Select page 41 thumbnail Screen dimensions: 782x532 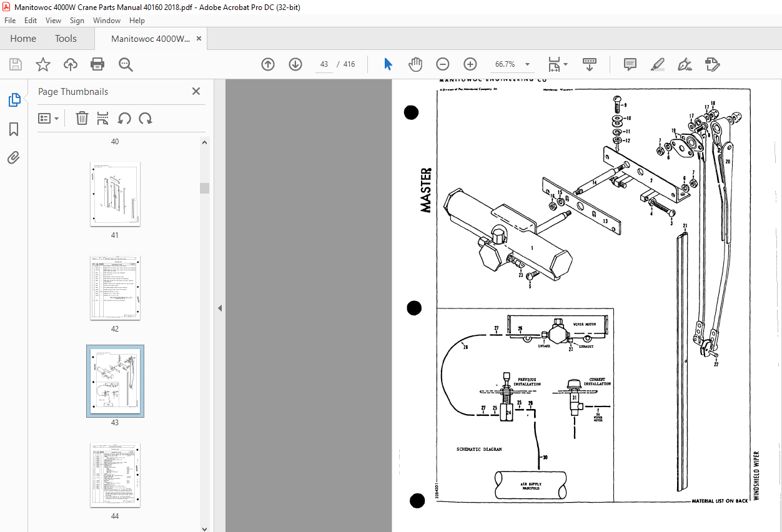tap(115, 194)
